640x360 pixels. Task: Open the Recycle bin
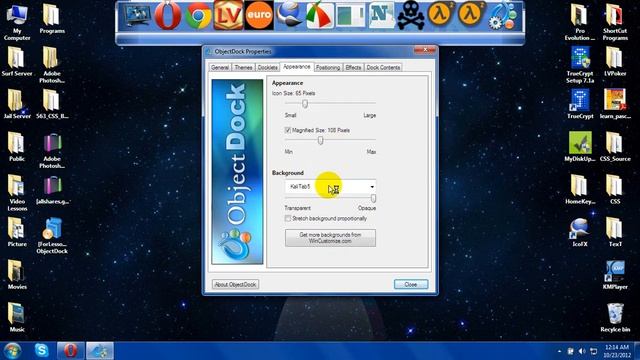pyautogui.click(x=615, y=318)
